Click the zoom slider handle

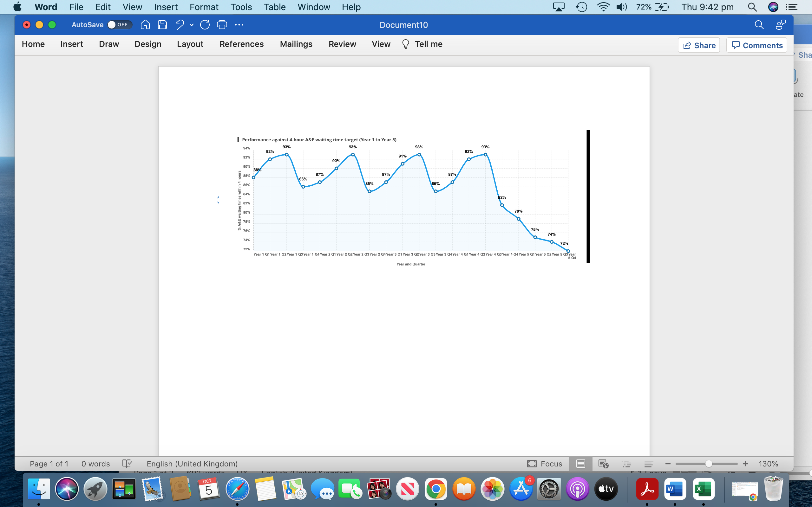tap(708, 463)
